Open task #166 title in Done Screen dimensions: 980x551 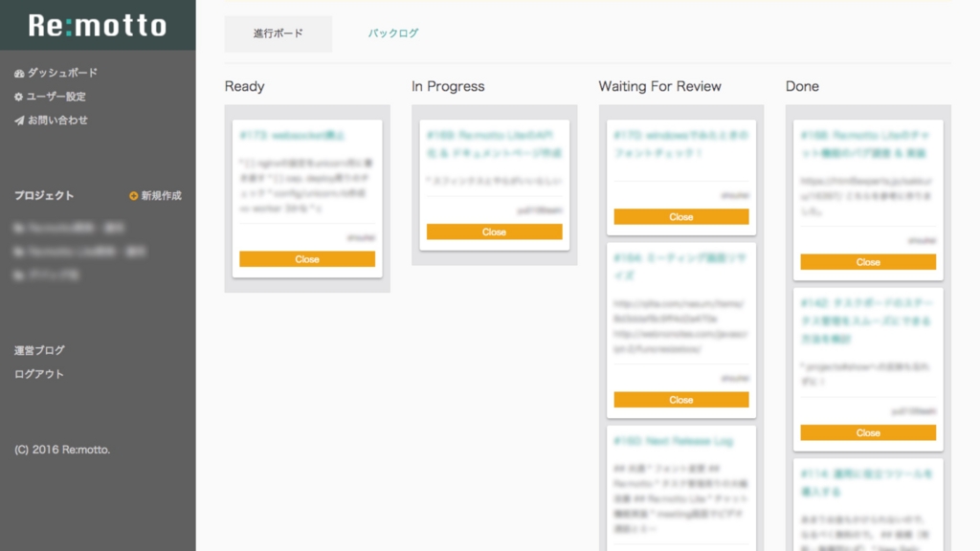click(865, 144)
